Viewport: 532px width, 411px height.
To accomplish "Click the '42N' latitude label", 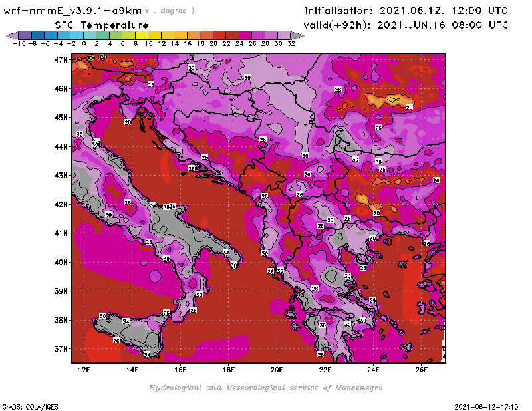I will click(61, 204).
